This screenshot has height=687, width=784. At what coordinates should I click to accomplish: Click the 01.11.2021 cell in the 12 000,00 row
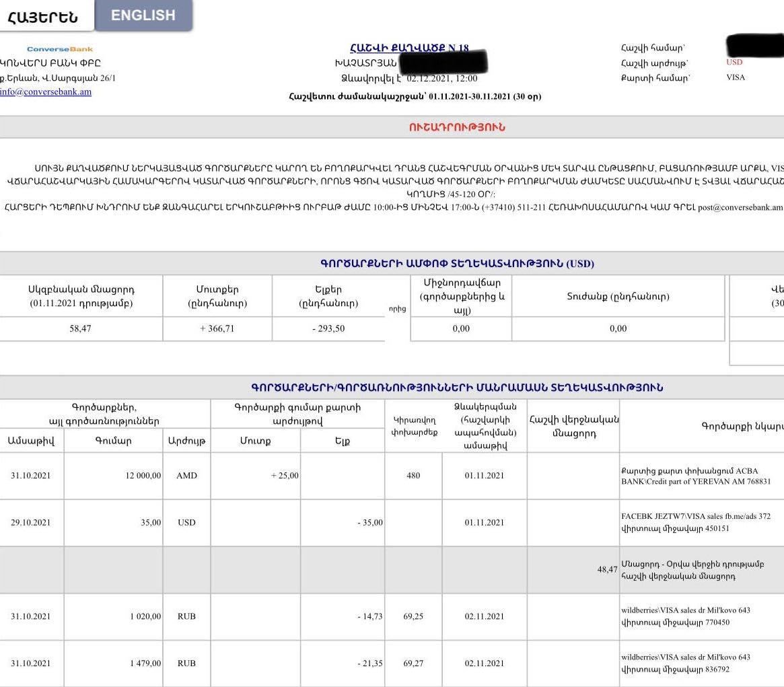[485, 476]
